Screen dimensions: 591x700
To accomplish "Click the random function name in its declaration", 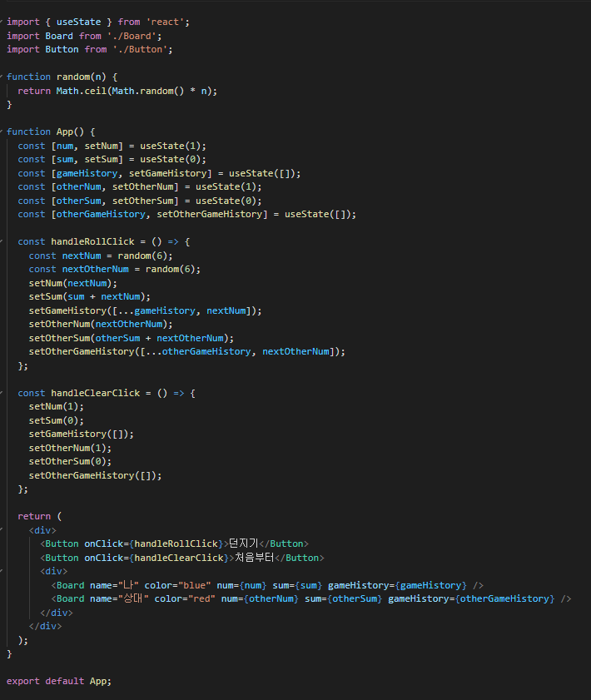I will 73,77.
